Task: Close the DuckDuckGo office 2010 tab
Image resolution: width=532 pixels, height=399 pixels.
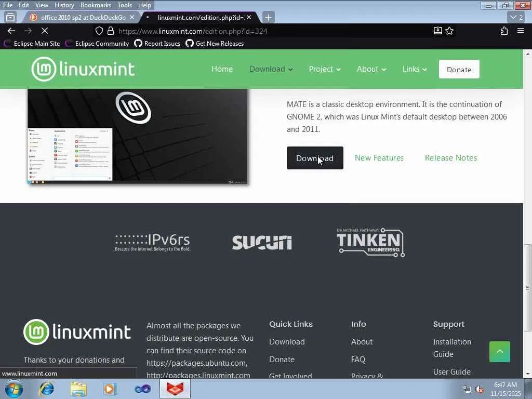Action: pos(132,17)
